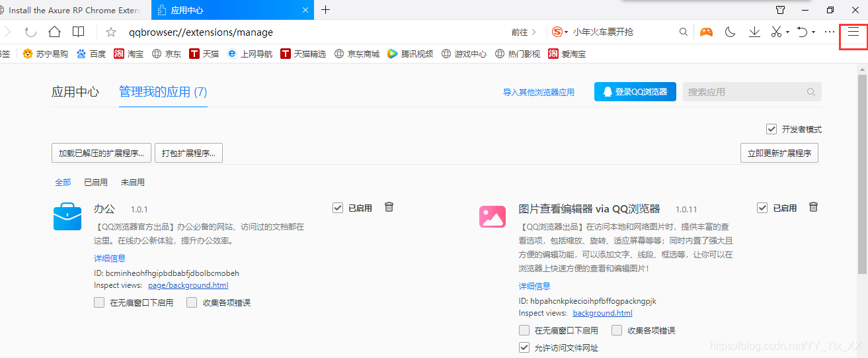Open the game controller icon

coord(707,32)
